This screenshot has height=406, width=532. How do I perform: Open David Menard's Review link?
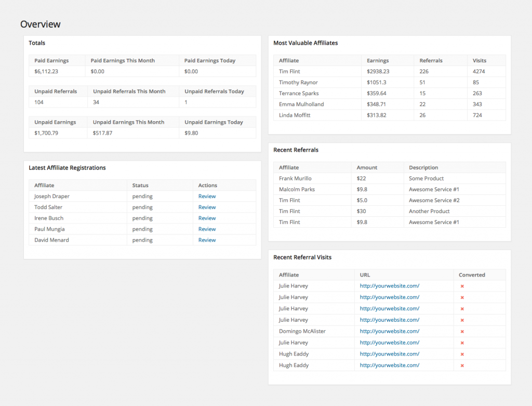[x=207, y=240]
